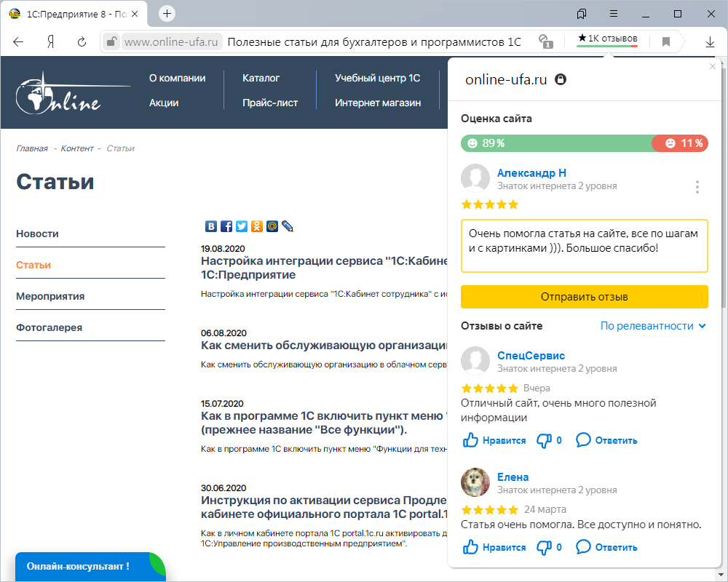Screen dimensions: 728x582
Task: Open the browser collections icon in title bar
Action: 581,14
